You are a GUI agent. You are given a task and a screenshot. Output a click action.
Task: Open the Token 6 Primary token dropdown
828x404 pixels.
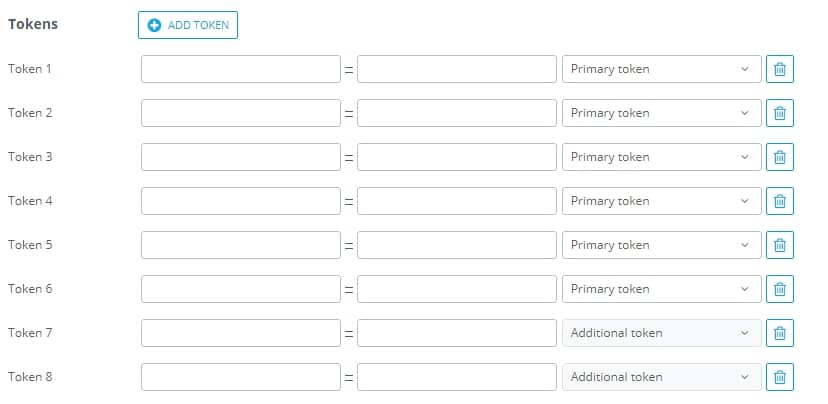coord(662,289)
